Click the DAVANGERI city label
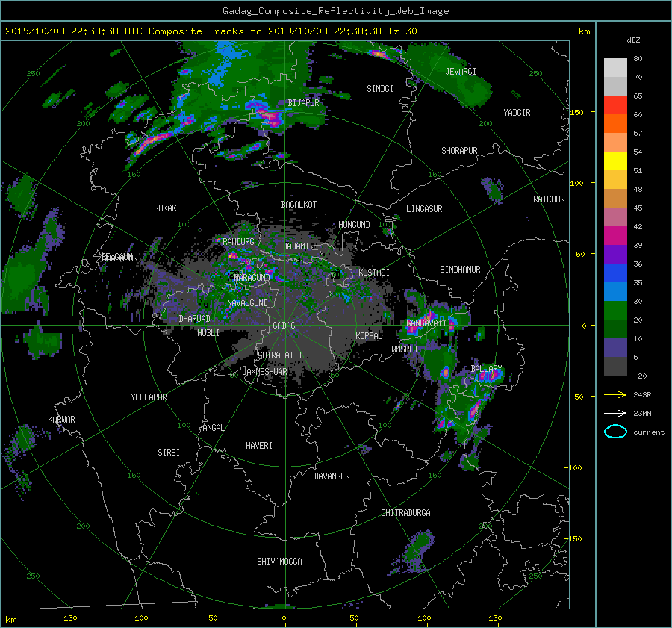Screen dimensions: 672x628 (x=334, y=476)
